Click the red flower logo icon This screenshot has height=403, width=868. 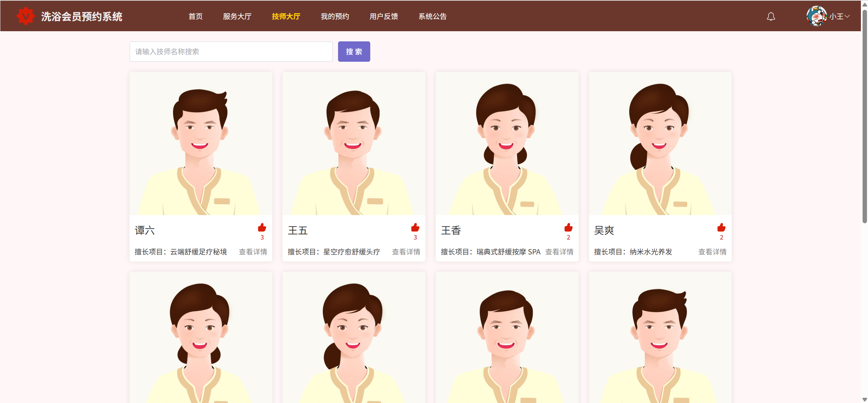coord(26,16)
